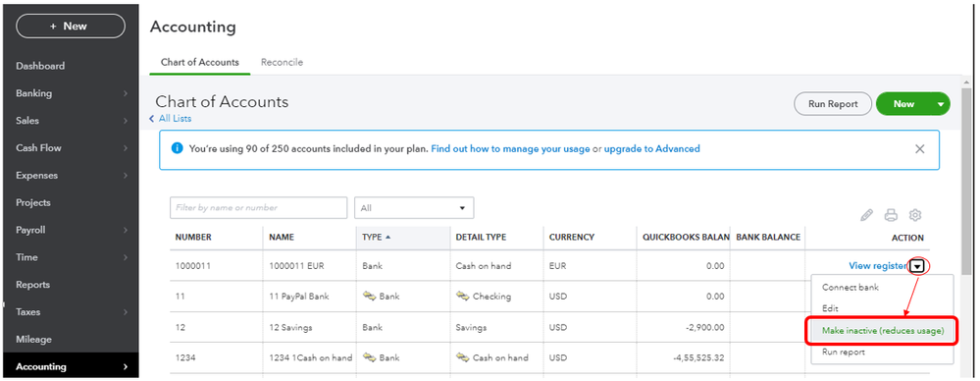Click the account number 1000011 cell
Screen dimensions: 980x381
coord(193,266)
